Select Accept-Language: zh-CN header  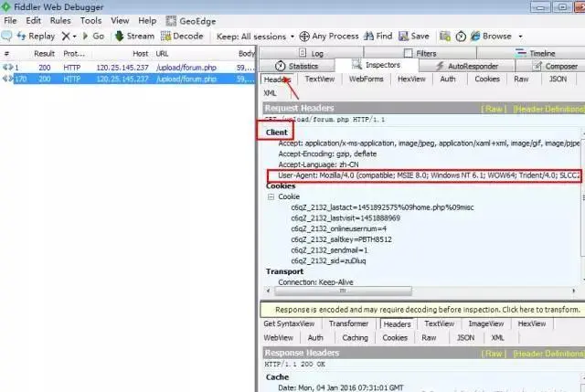[318, 164]
